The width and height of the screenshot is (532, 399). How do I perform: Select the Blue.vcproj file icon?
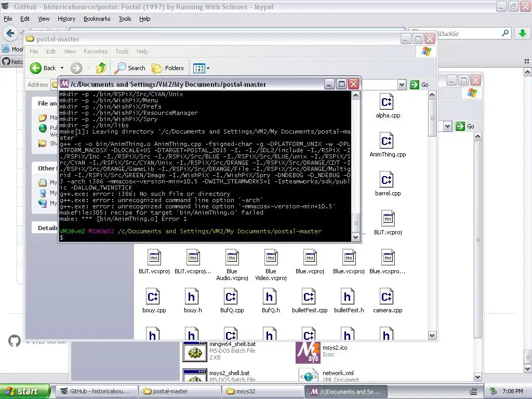point(310,258)
